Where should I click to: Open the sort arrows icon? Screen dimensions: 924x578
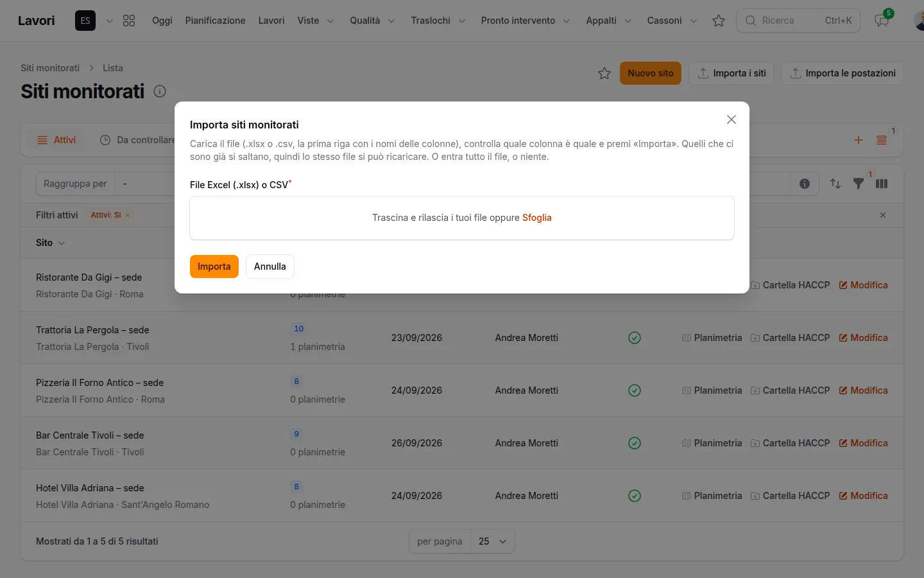click(835, 184)
